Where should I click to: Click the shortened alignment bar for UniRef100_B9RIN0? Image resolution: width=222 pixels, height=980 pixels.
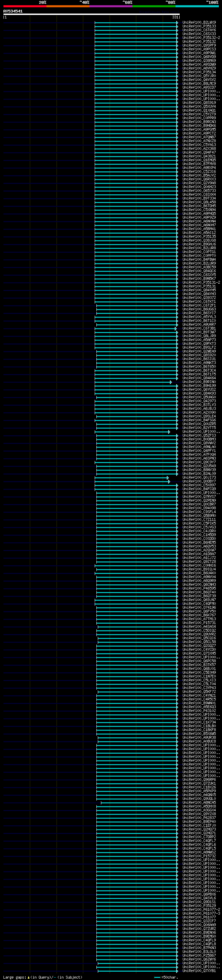(133, 382)
